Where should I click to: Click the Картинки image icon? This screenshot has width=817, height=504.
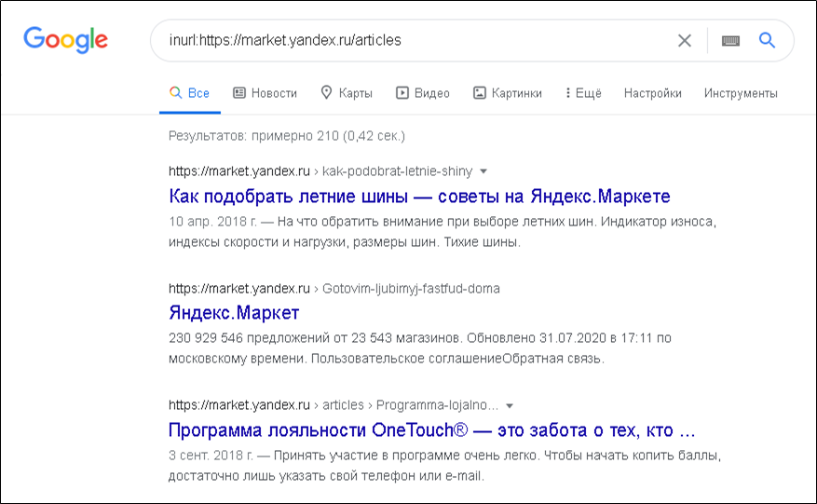(x=480, y=93)
